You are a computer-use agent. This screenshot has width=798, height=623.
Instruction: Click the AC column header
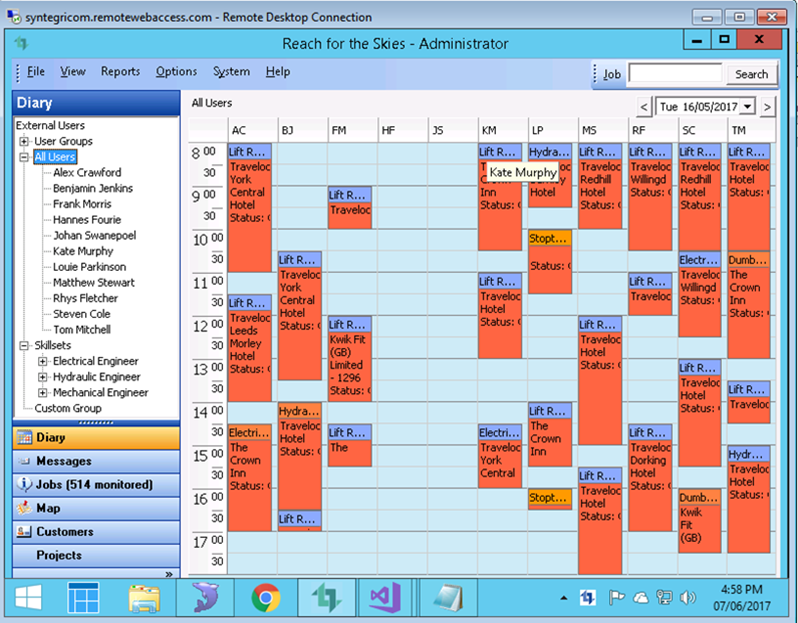tap(253, 130)
